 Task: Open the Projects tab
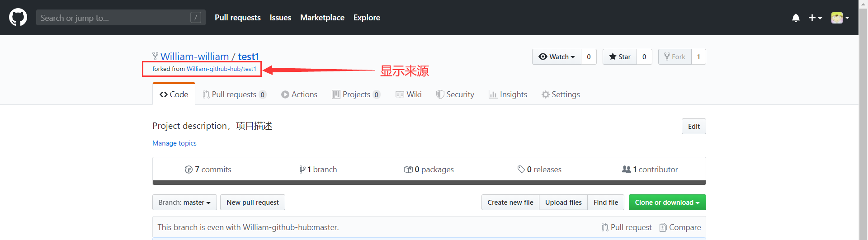[x=356, y=94]
